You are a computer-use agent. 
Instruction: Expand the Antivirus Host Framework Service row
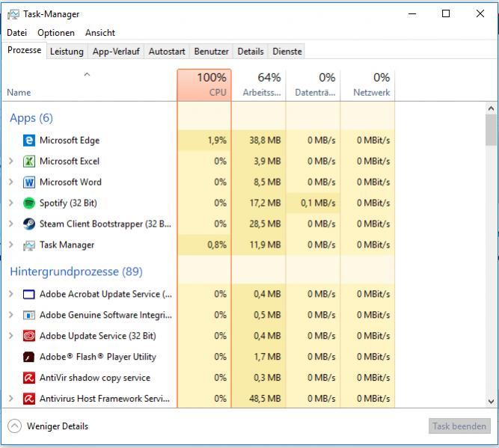[10, 399]
